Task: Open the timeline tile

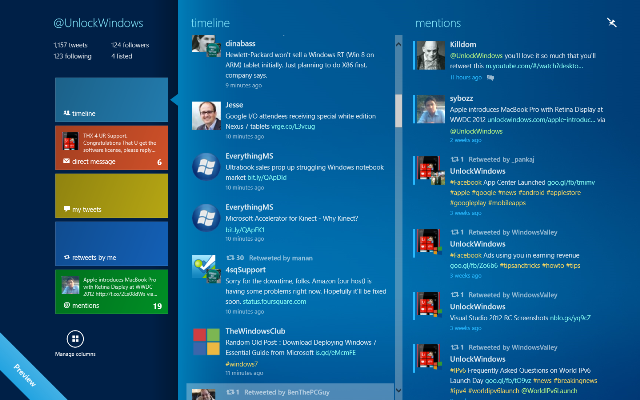Action: pyautogui.click(x=111, y=100)
